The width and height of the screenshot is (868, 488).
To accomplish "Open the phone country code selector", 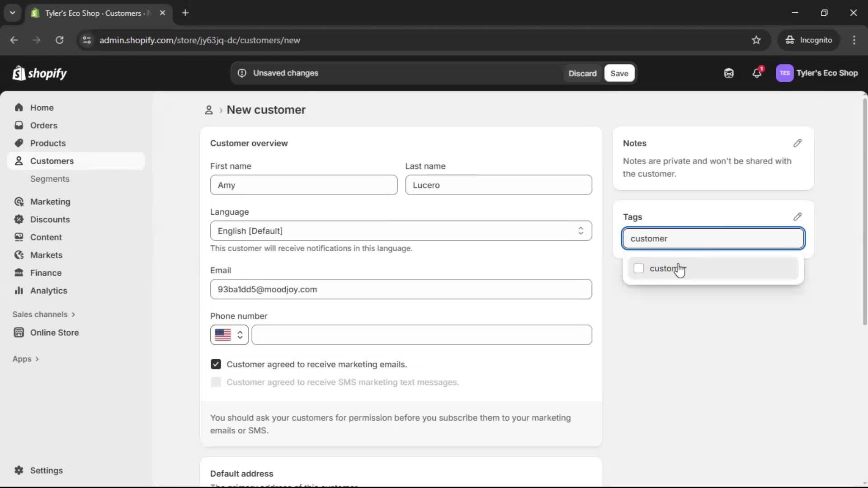I will point(229,335).
